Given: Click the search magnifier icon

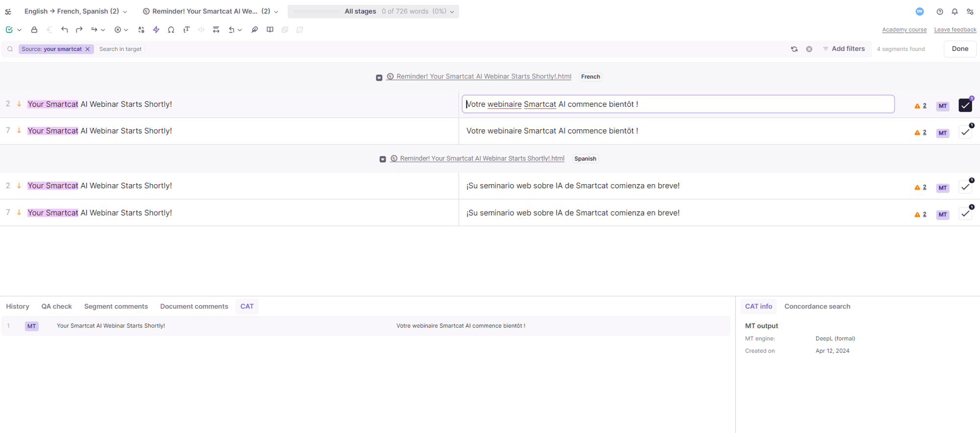Looking at the screenshot, I should coord(10,49).
